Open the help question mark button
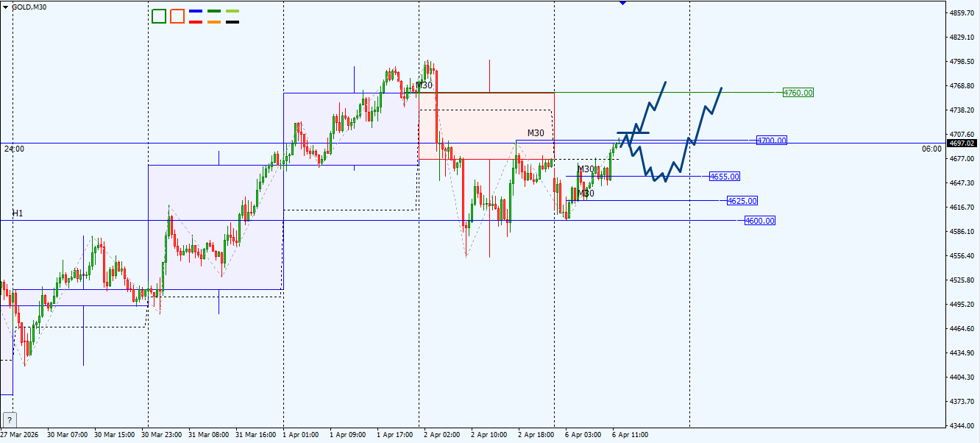 pos(9,419)
